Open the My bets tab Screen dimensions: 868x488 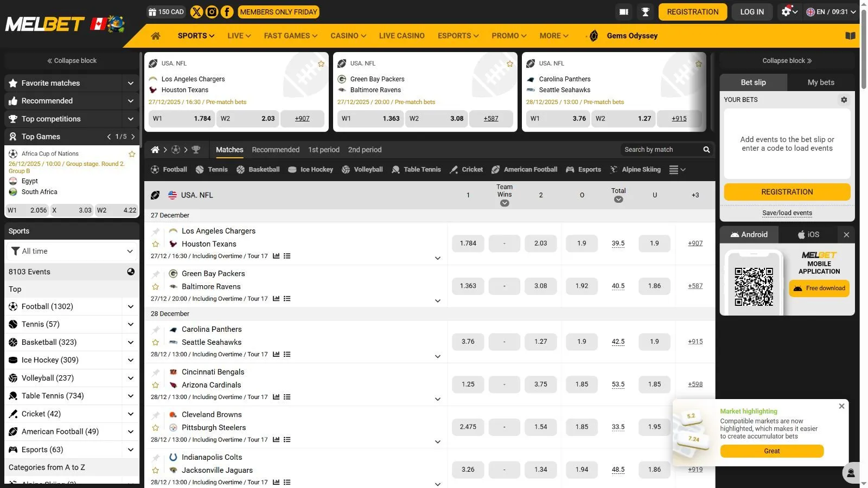821,82
